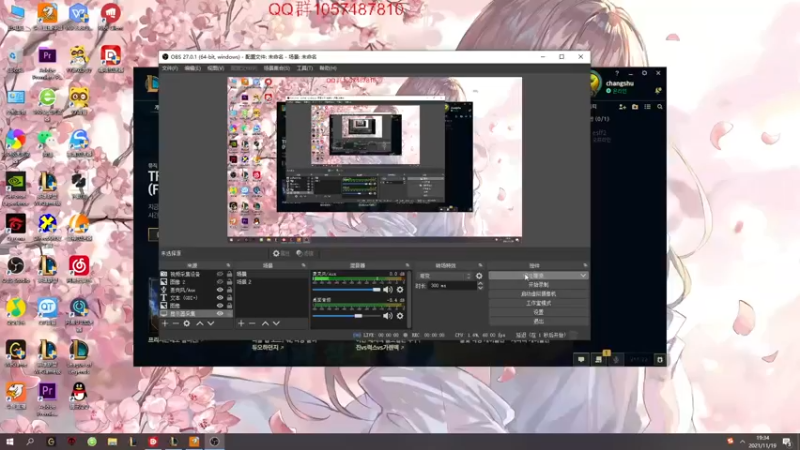This screenshot has height=450, width=800.
Task: Click the 麦克风/Aux volume slider
Action: coord(346,290)
